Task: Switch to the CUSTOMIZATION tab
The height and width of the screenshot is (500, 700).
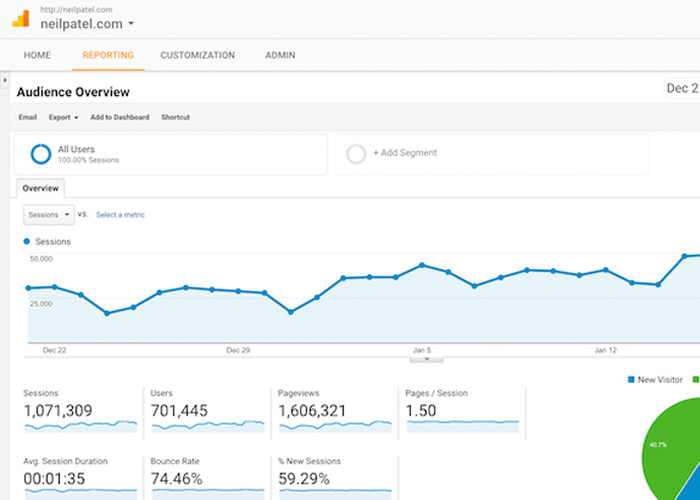Action: 197,55
